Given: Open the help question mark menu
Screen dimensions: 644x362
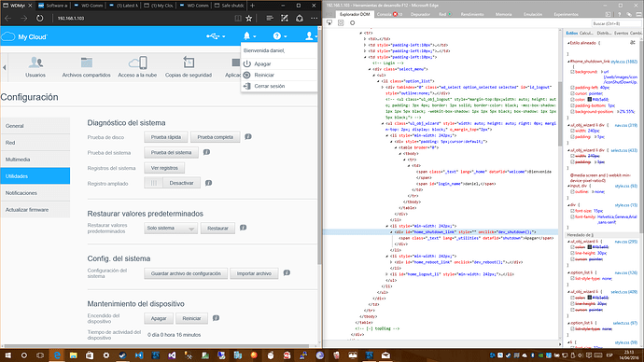Looking at the screenshot, I should (x=279, y=36).
